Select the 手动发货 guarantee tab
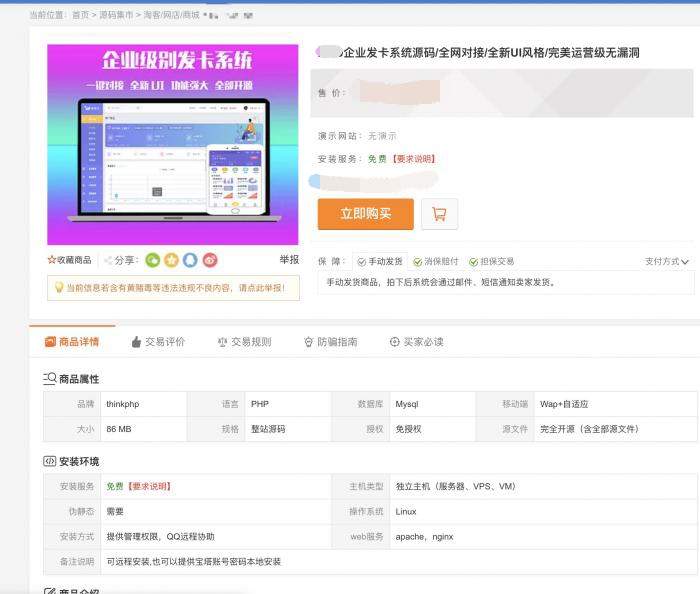 click(x=380, y=262)
